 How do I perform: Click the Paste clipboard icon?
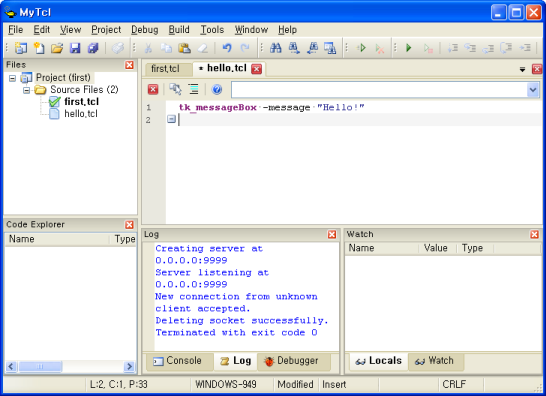point(184,48)
